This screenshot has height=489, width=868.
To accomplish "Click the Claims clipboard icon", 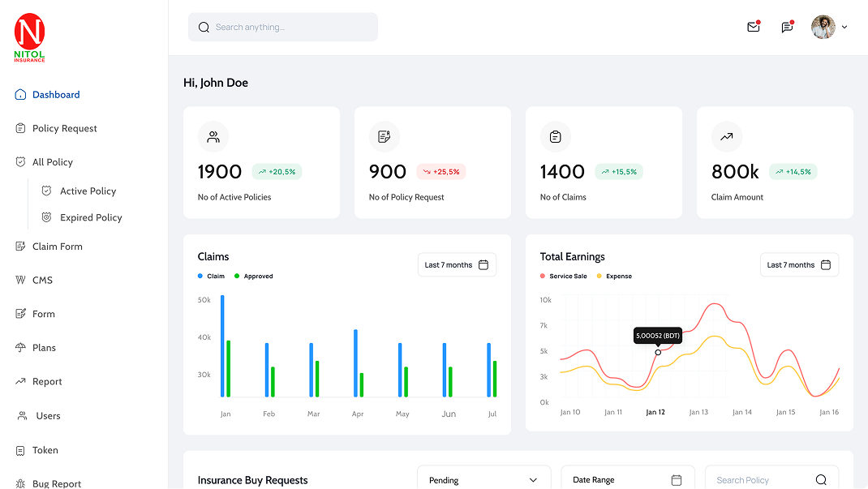I will tap(556, 137).
